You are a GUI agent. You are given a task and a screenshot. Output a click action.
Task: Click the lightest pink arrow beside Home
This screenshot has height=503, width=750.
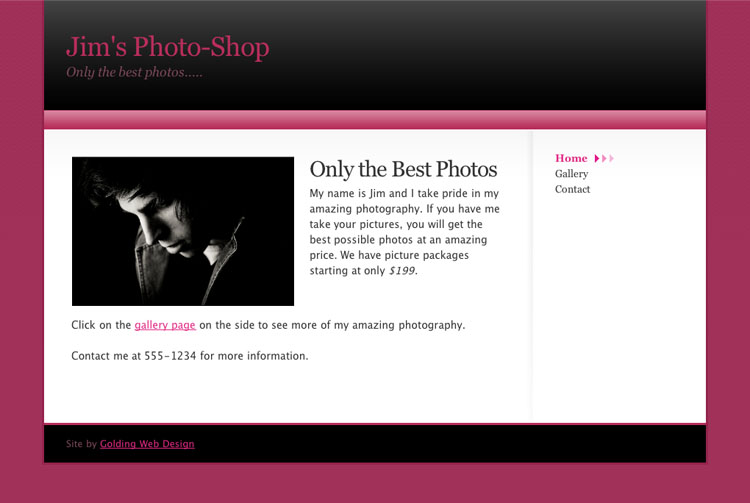pyautogui.click(x=612, y=158)
